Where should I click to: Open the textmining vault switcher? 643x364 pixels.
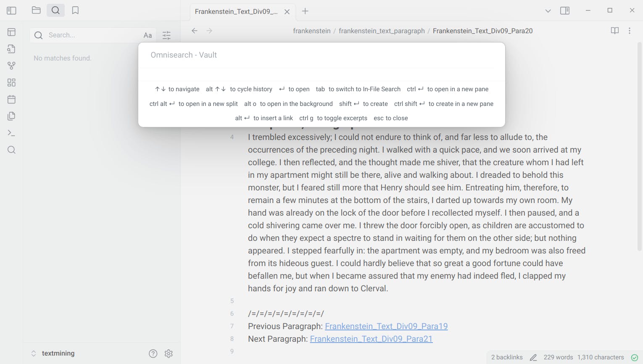(x=58, y=353)
